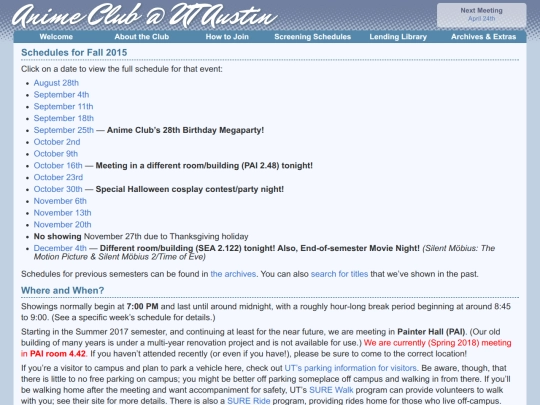Follow 'the archives' link
The height and width of the screenshot is (405, 540).
pyautogui.click(x=233, y=274)
